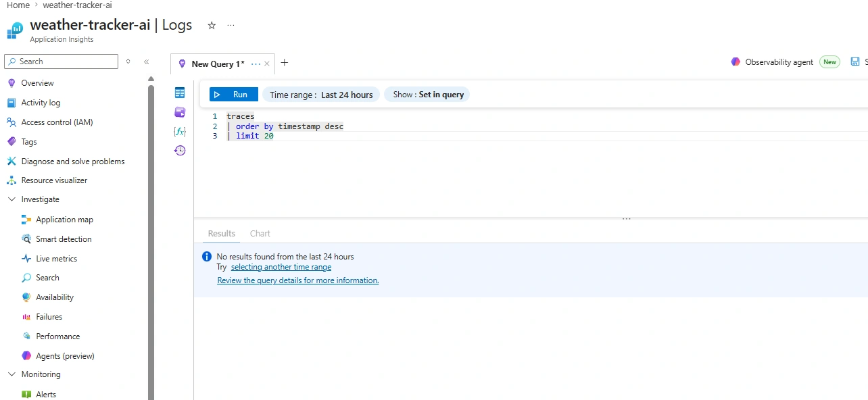Click the Live metrics pulse icon
Image resolution: width=868 pixels, height=400 pixels.
tap(26, 259)
